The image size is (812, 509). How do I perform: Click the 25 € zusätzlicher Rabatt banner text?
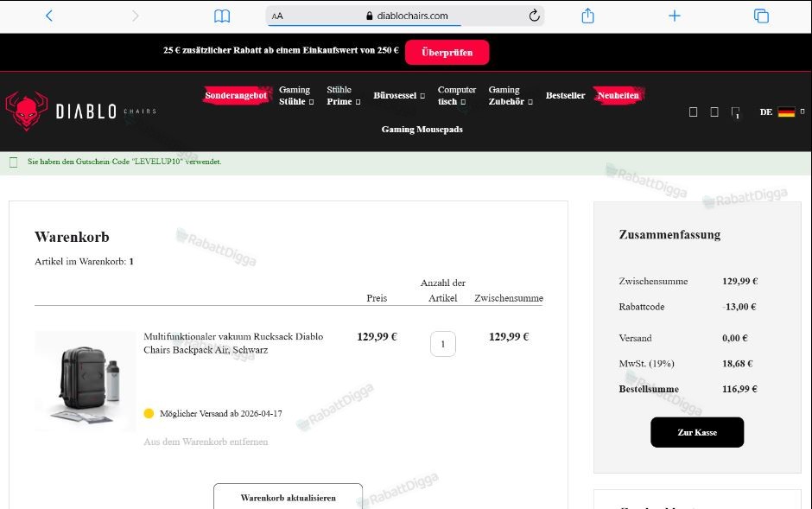point(281,51)
